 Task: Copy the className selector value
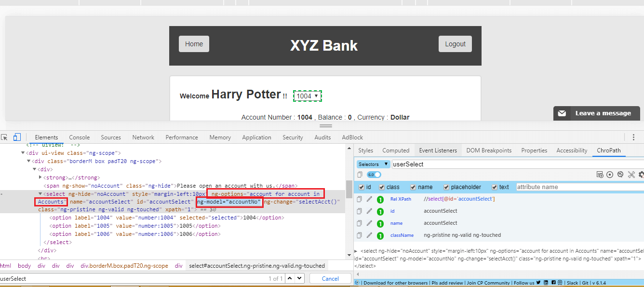(x=359, y=235)
